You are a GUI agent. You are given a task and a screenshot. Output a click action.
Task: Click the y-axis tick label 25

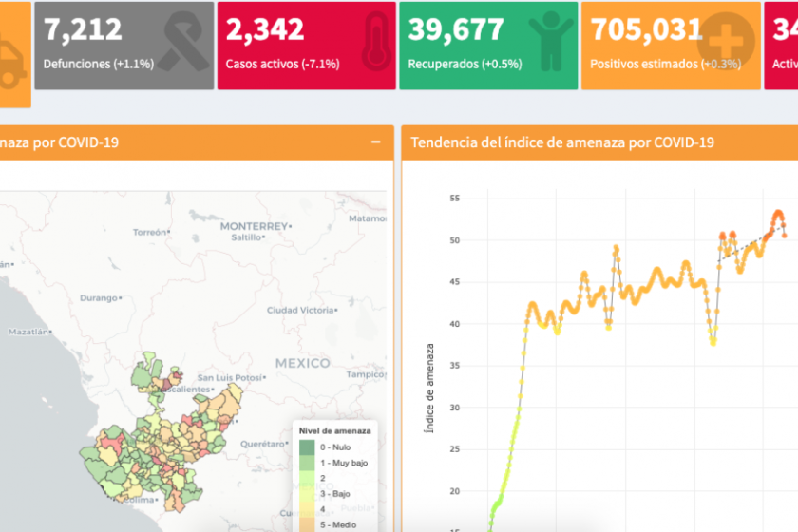click(454, 449)
